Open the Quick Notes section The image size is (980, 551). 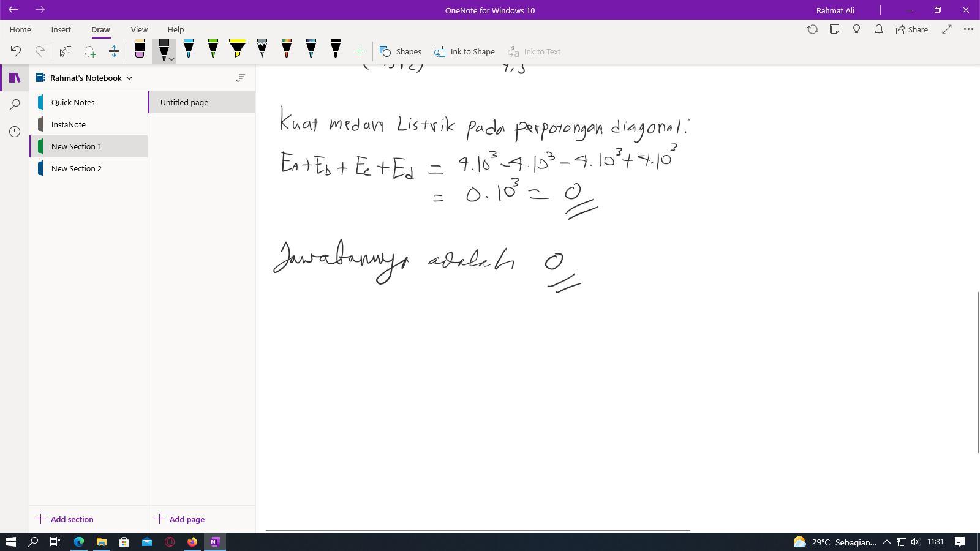point(89,102)
